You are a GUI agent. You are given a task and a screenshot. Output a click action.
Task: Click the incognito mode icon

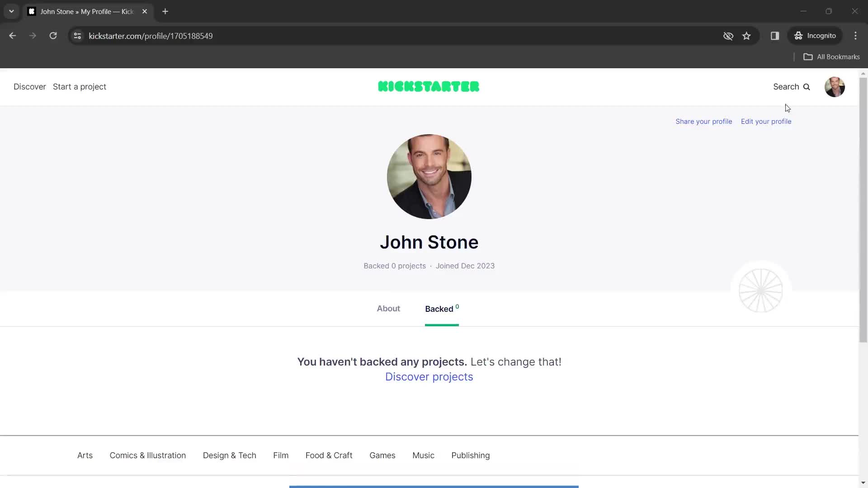798,36
